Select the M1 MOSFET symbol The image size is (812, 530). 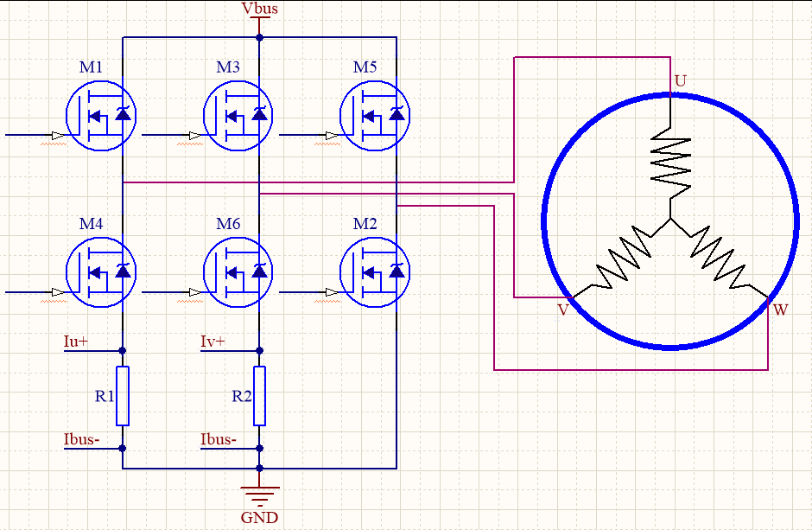point(102,116)
